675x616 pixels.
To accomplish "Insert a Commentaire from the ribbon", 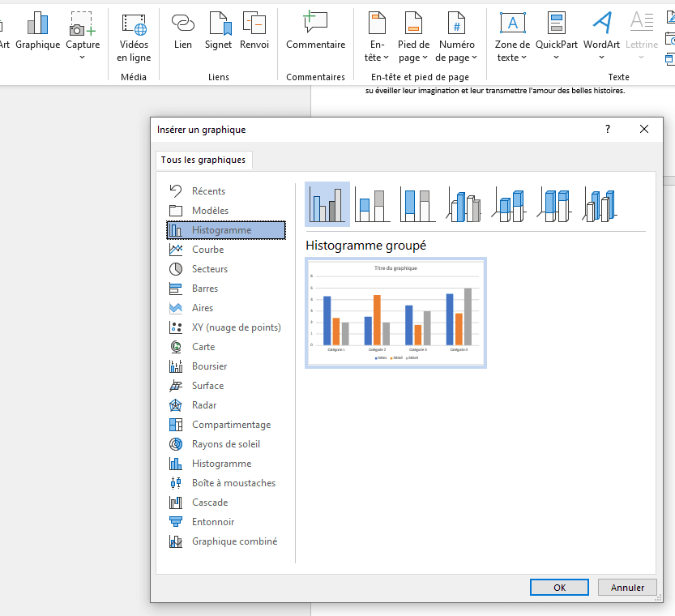I will click(315, 32).
